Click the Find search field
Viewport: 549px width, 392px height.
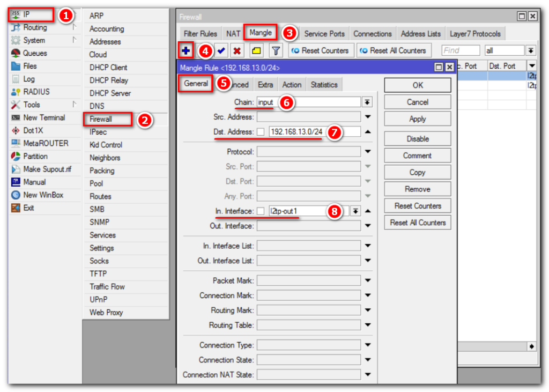(x=460, y=50)
